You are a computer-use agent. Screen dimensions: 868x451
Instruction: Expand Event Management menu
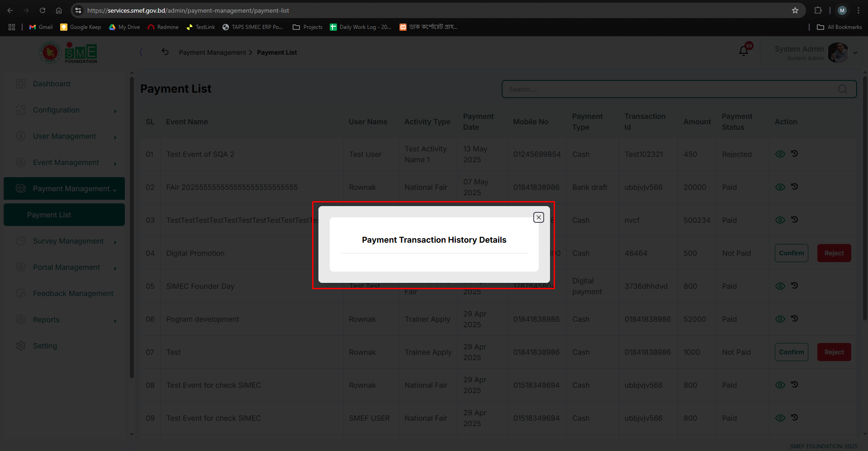pyautogui.click(x=64, y=162)
